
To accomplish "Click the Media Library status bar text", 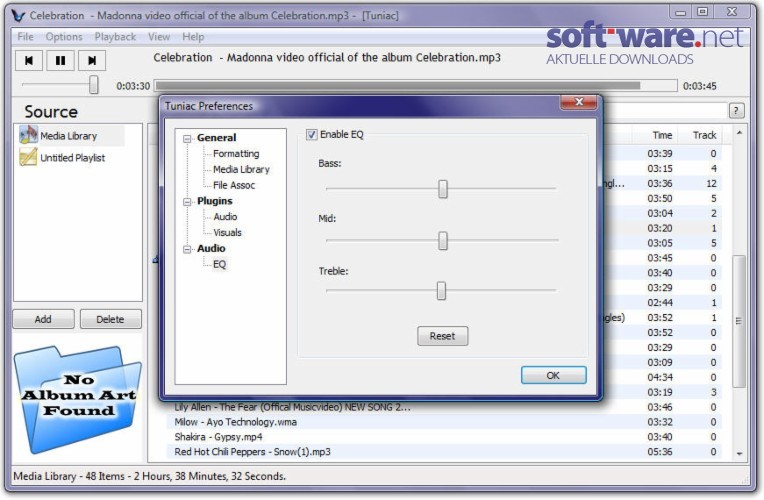I will (150, 476).
